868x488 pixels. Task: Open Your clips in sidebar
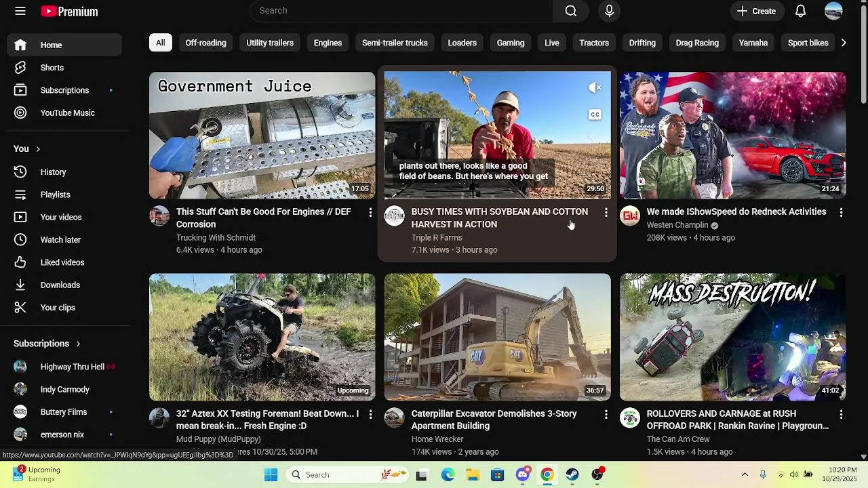click(64, 308)
